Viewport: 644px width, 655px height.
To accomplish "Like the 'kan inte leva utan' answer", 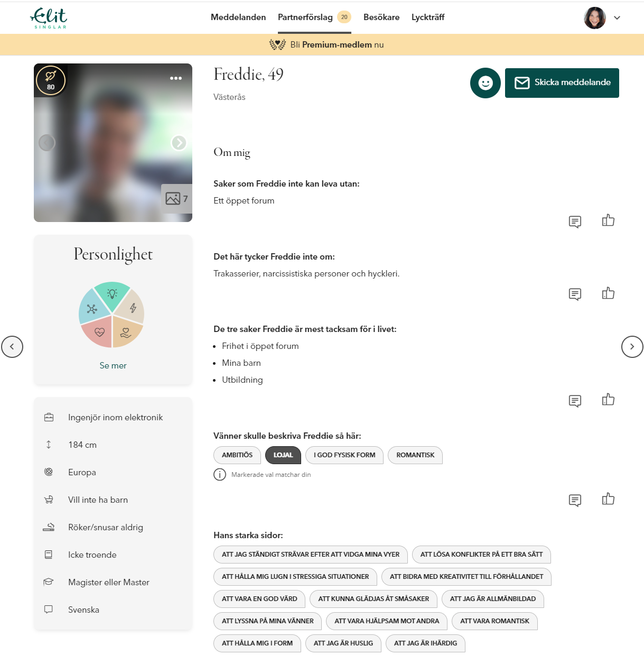I will click(608, 220).
